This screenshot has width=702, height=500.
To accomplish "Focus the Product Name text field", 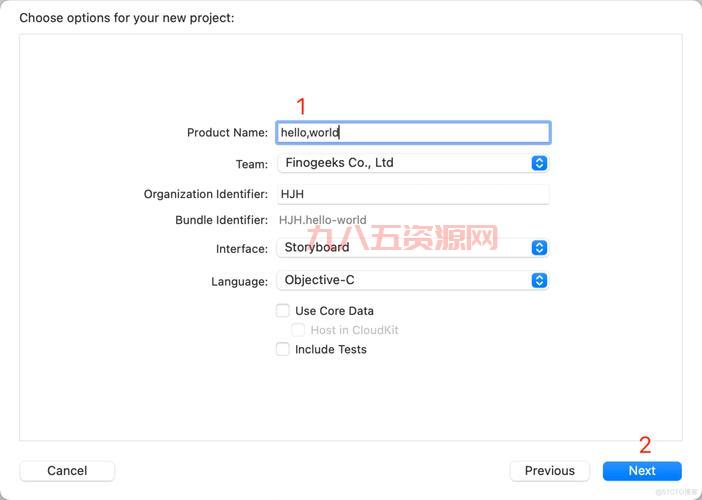I will 413,132.
